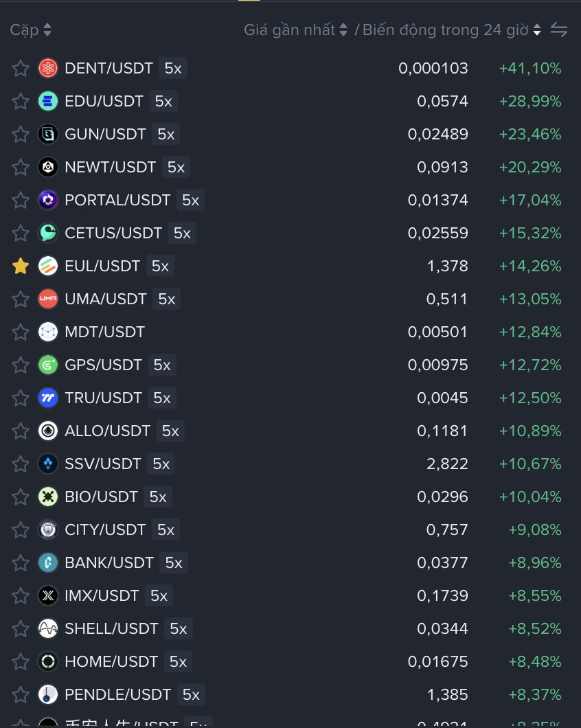Sort list by Cặp column
This screenshot has height=728, width=581.
(30, 30)
